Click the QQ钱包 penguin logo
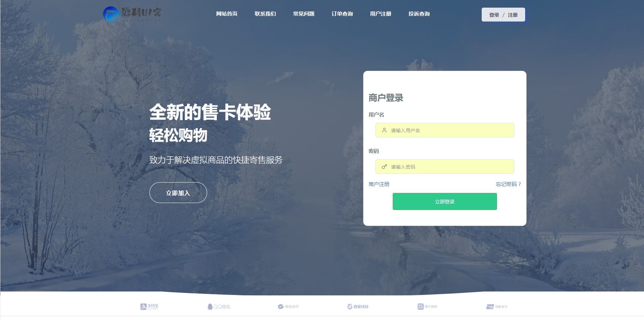This screenshot has height=321, width=644. pos(219,306)
